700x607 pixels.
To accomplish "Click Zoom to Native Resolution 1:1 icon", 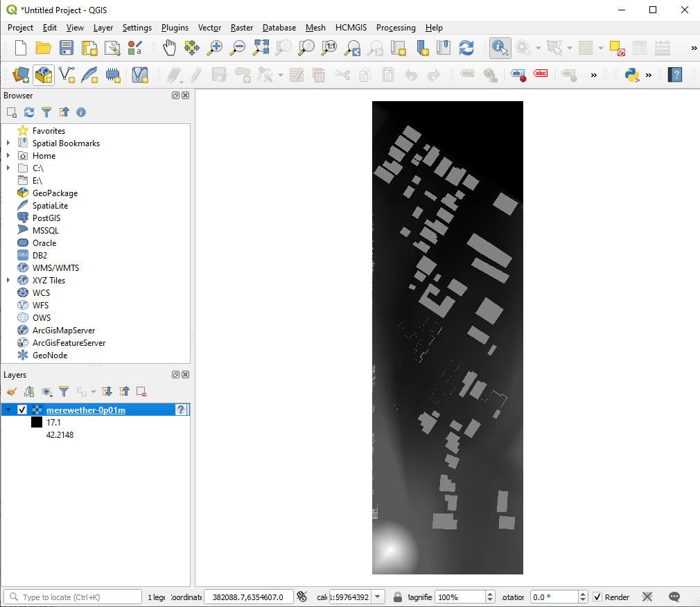I will click(x=329, y=48).
